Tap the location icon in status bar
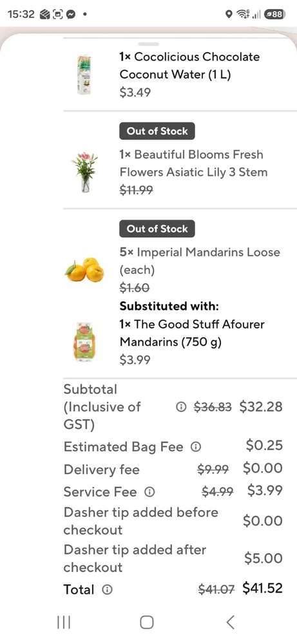The height and width of the screenshot is (644, 297). [x=229, y=14]
